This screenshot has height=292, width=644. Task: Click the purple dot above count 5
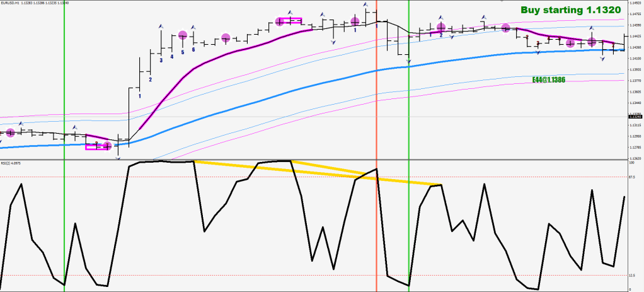tap(183, 35)
